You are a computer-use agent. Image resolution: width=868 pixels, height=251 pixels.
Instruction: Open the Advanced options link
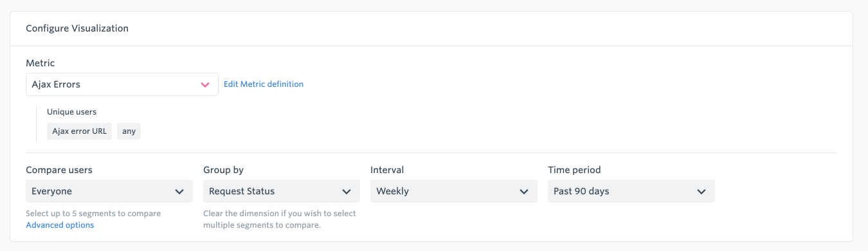coord(60,225)
